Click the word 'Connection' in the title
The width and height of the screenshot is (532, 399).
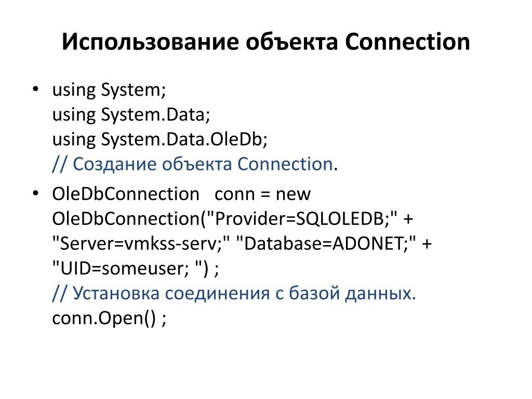(x=407, y=42)
